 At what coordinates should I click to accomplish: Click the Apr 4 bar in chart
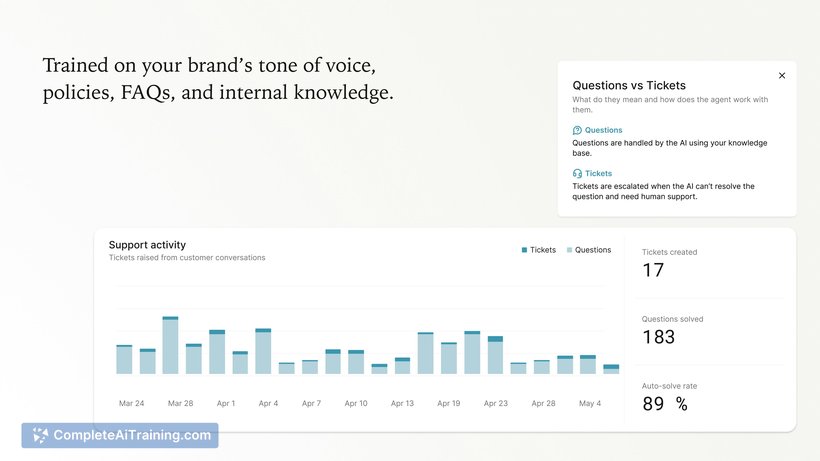click(263, 352)
